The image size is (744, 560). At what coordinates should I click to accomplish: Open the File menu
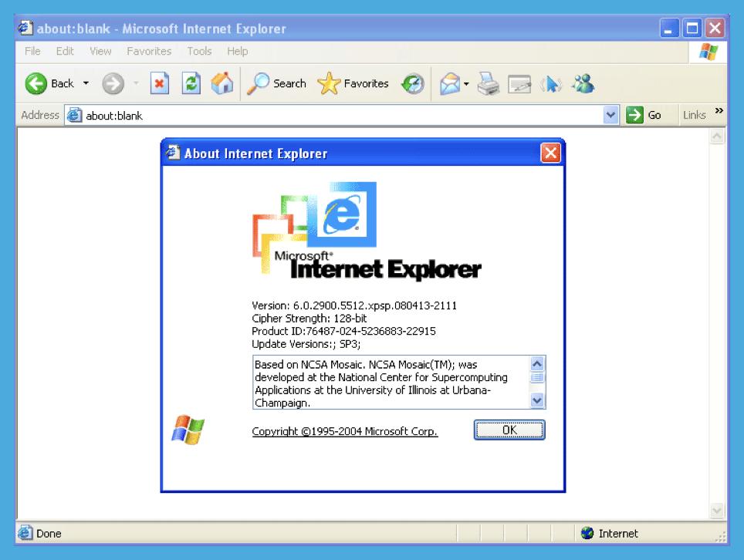pyautogui.click(x=32, y=51)
